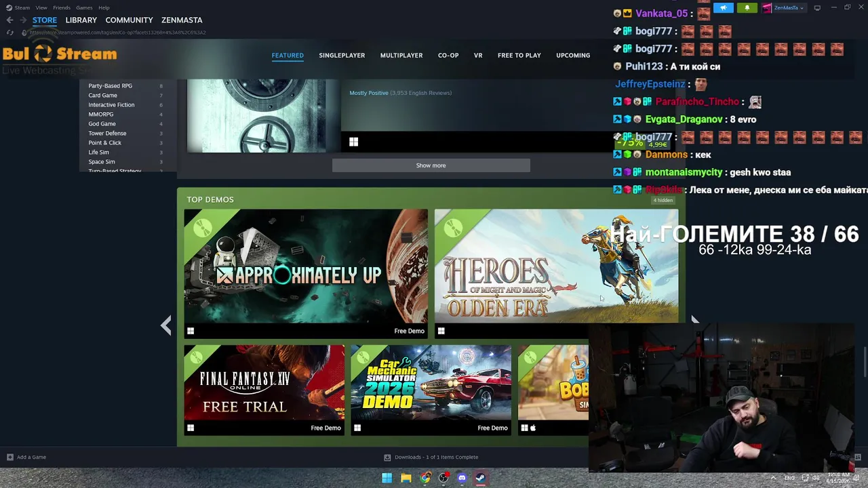Switch to the COMMUNITY section
The image size is (868, 488).
(x=129, y=20)
